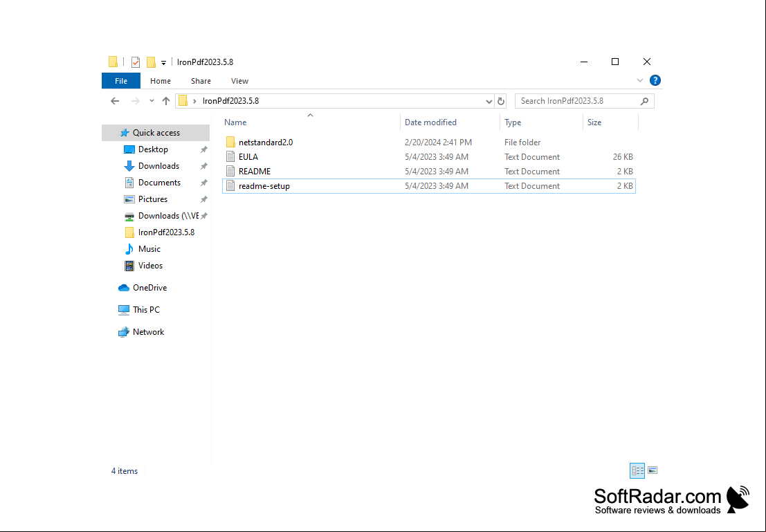The width and height of the screenshot is (766, 532).
Task: Click the window system folder icon
Action: click(x=113, y=62)
